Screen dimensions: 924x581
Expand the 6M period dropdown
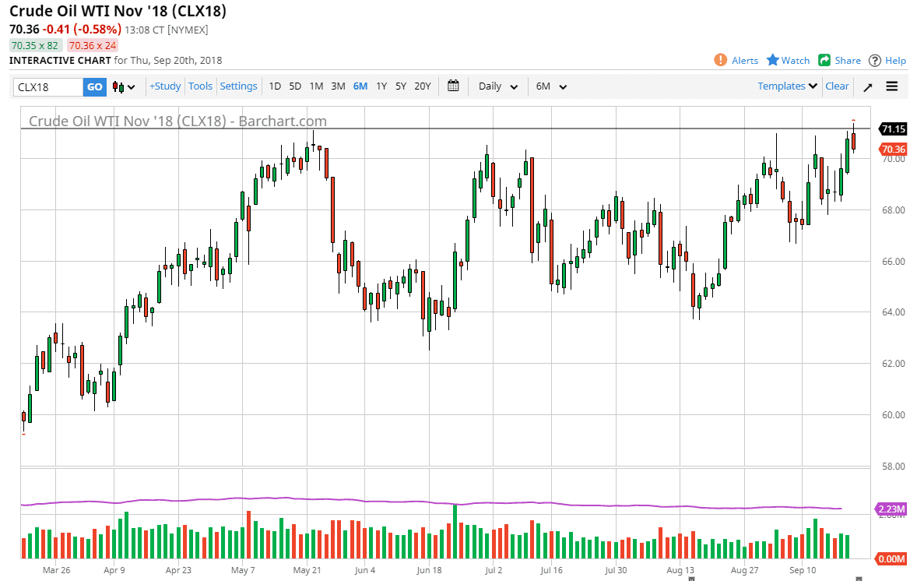pyautogui.click(x=551, y=86)
